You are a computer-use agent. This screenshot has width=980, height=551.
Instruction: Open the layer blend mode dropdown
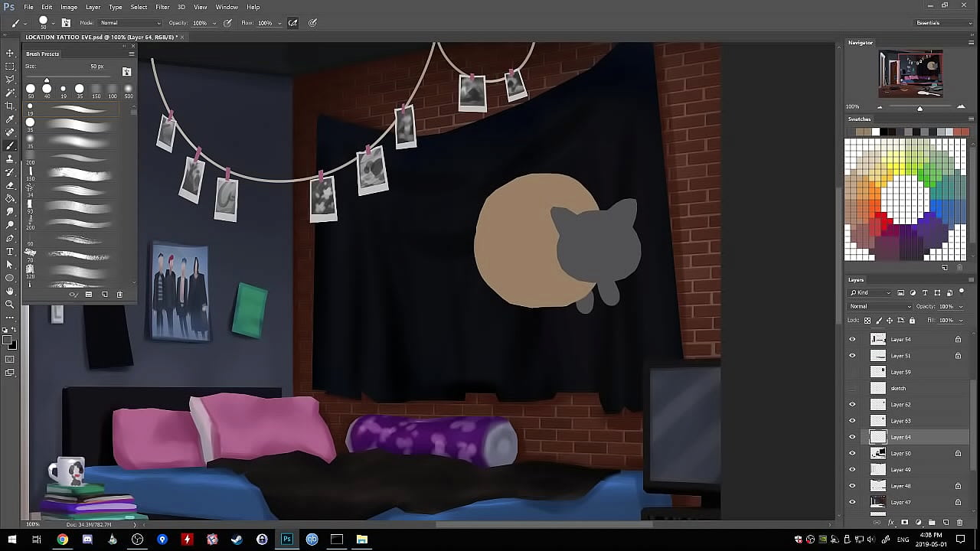[880, 306]
